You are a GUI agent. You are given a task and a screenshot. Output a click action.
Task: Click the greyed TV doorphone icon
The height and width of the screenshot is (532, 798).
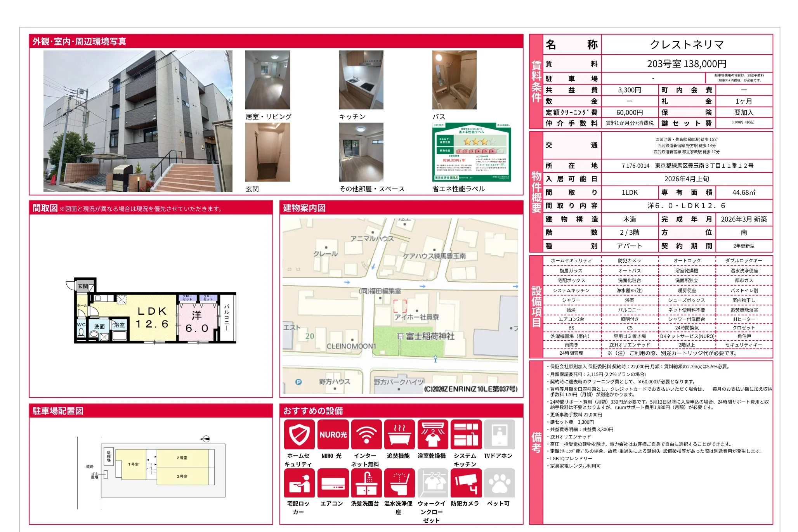coord(499,434)
